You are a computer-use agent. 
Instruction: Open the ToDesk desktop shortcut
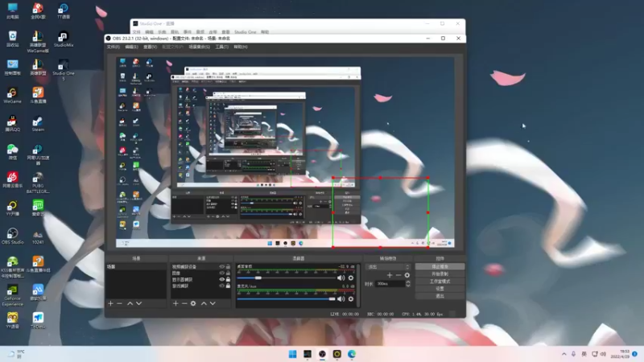point(38,320)
